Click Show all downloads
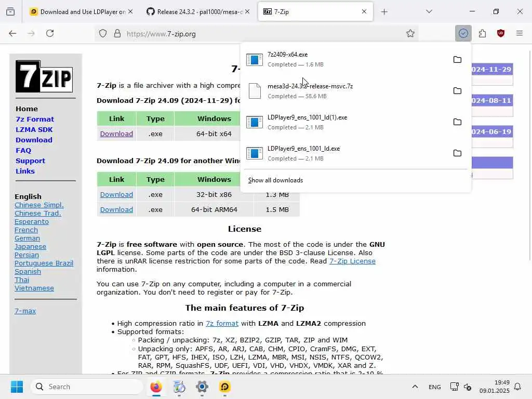Viewport: 532px width, 399px height. (x=275, y=180)
